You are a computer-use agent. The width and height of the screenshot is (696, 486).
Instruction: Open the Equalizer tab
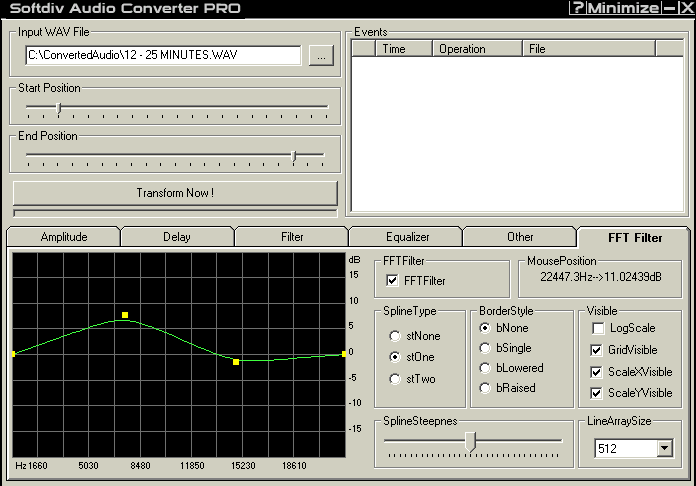click(407, 237)
